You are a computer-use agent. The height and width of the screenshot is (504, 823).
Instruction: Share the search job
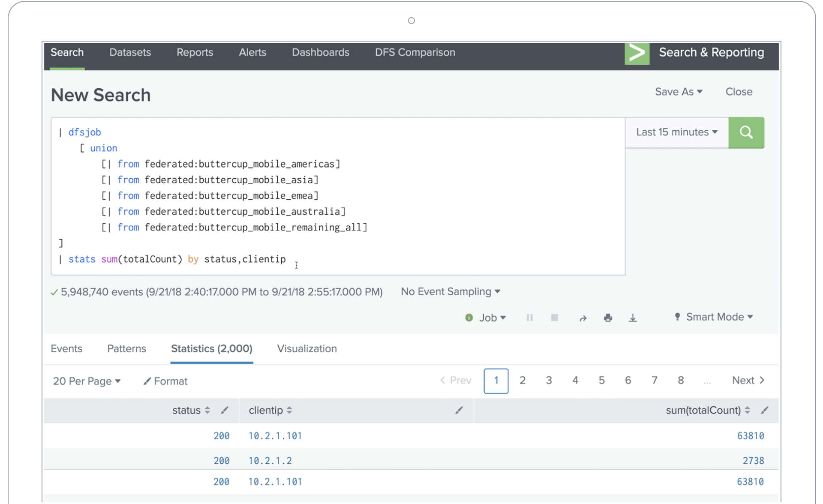pos(583,318)
